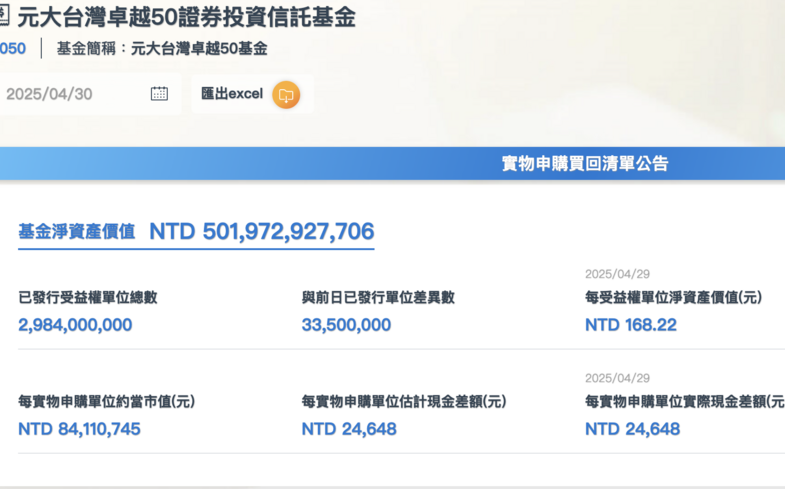Click the NTD 168.22 per-unit NAV
Screen dimensions: 785x489
point(630,325)
